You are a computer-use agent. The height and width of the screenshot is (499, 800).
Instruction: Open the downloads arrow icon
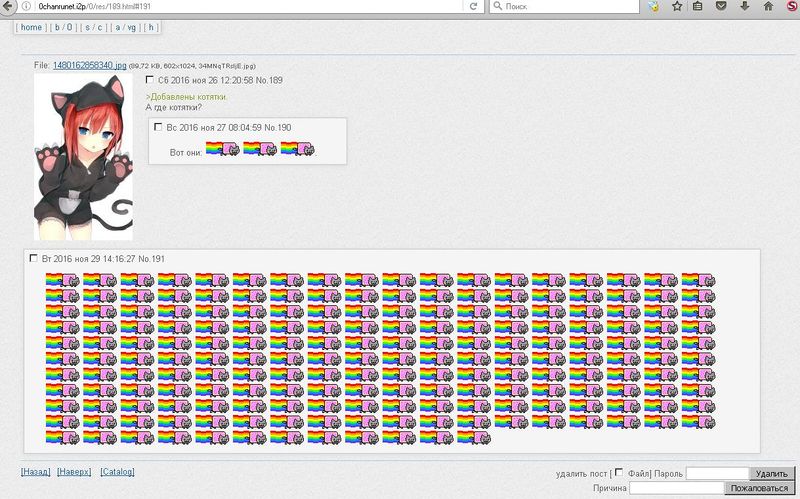tap(744, 6)
